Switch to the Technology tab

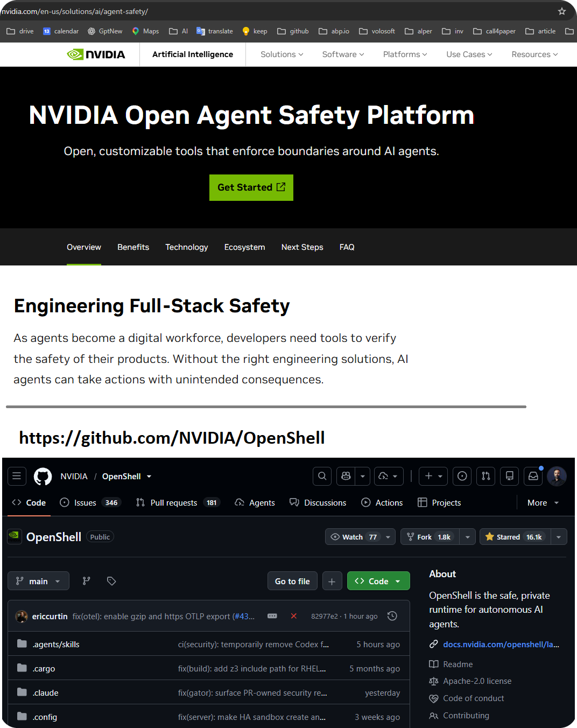point(187,247)
